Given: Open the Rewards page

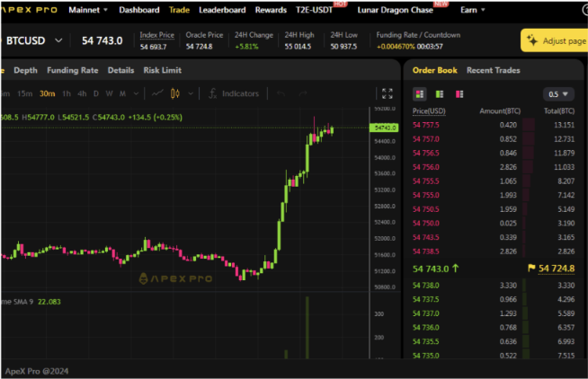Looking at the screenshot, I should (271, 10).
